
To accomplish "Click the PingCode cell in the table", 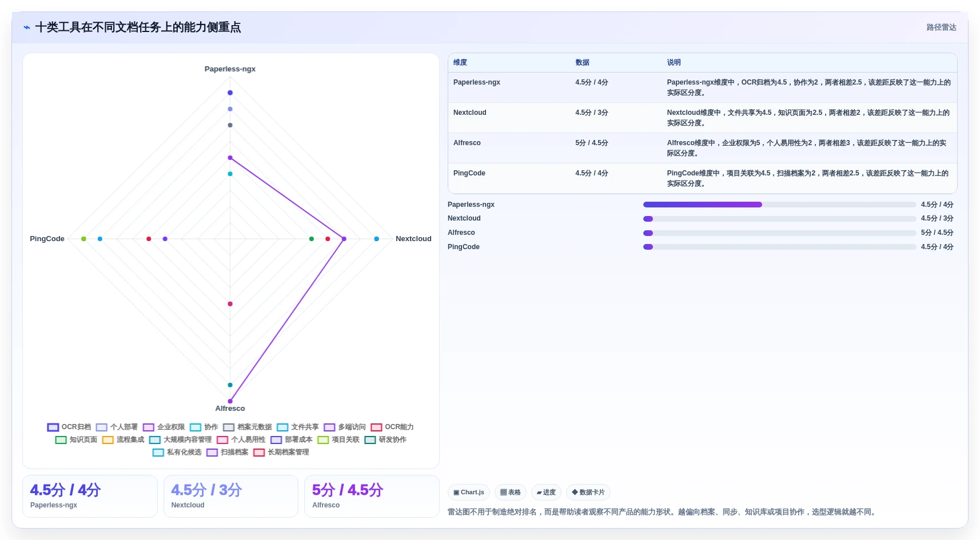I will 469,173.
